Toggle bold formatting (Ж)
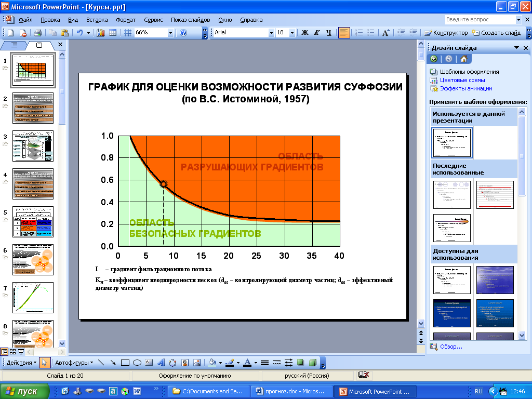This screenshot has width=532, height=399. pyautogui.click(x=304, y=33)
